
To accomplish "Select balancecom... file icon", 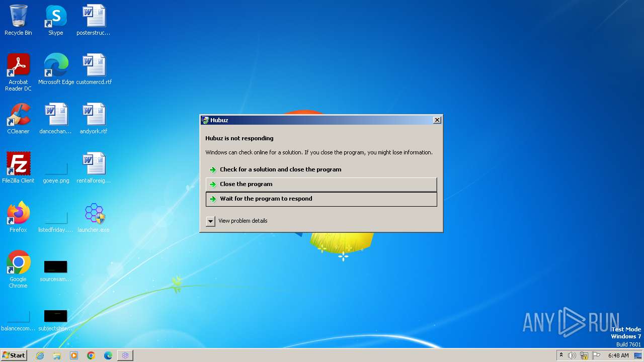I will (18, 316).
